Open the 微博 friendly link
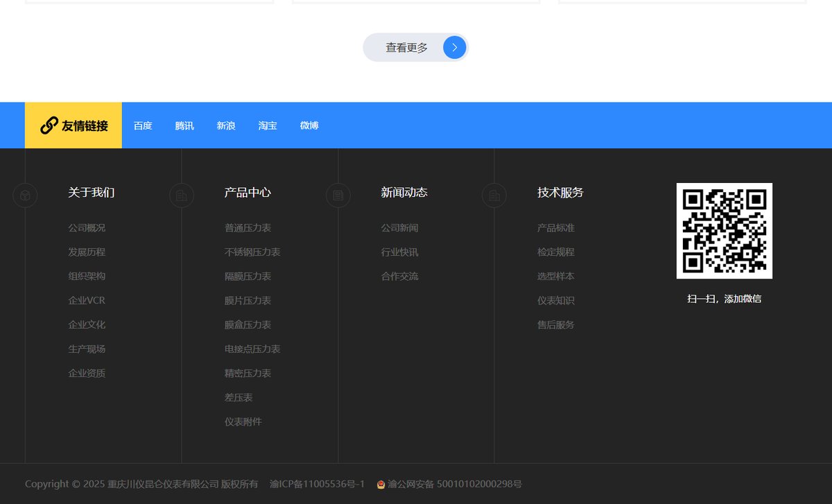The width and height of the screenshot is (832, 504). [x=309, y=125]
